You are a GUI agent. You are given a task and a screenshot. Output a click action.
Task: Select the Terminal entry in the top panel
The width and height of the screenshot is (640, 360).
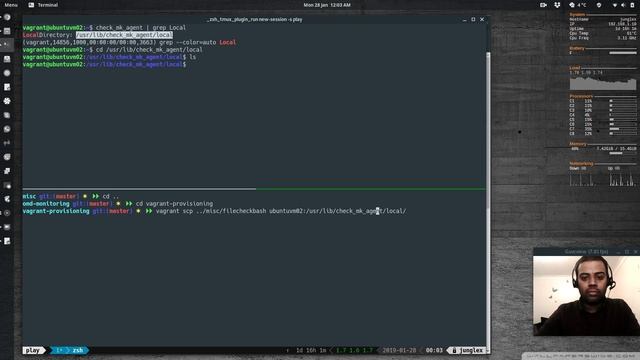pos(43,5)
